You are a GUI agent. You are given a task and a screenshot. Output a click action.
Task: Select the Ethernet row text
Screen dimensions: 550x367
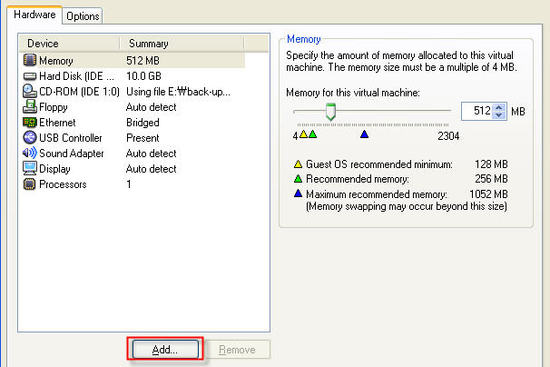click(58, 122)
